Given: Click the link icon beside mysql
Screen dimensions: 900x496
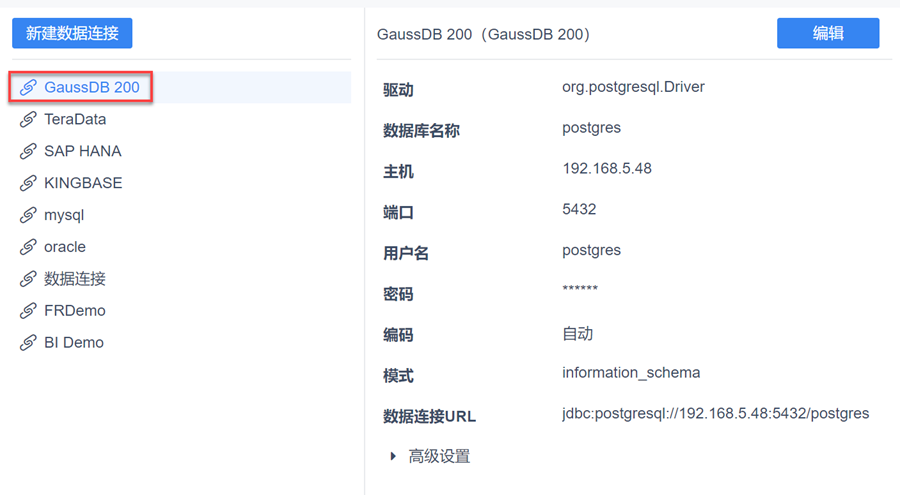Looking at the screenshot, I should (x=28, y=215).
